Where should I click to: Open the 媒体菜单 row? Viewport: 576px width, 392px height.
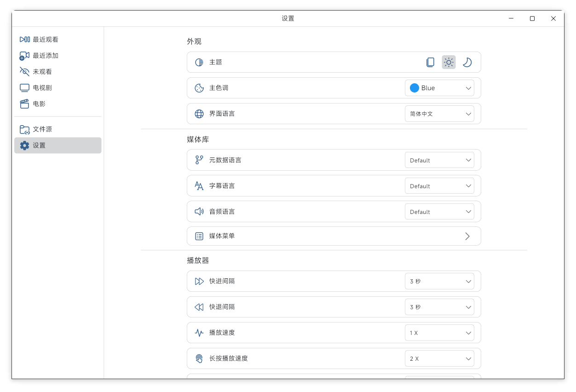pos(334,236)
